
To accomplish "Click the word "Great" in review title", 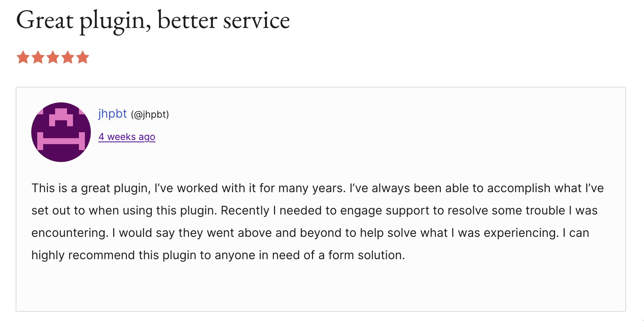I will coord(45,20).
